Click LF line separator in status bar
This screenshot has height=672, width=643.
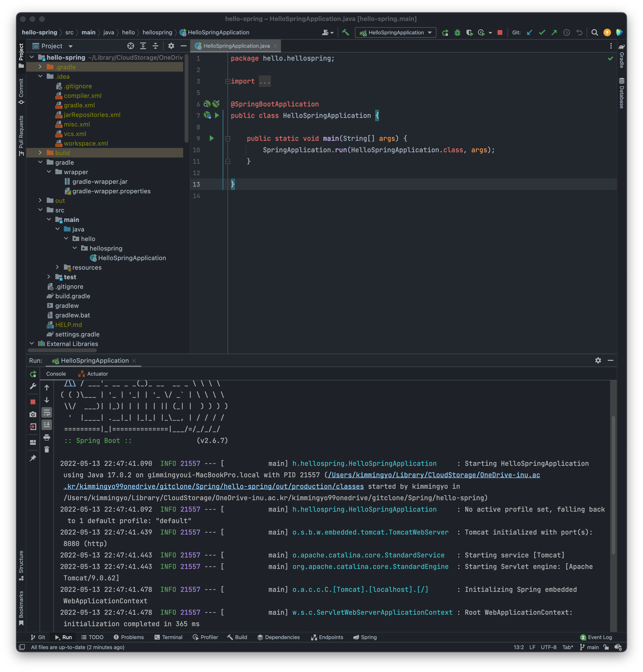(532, 647)
